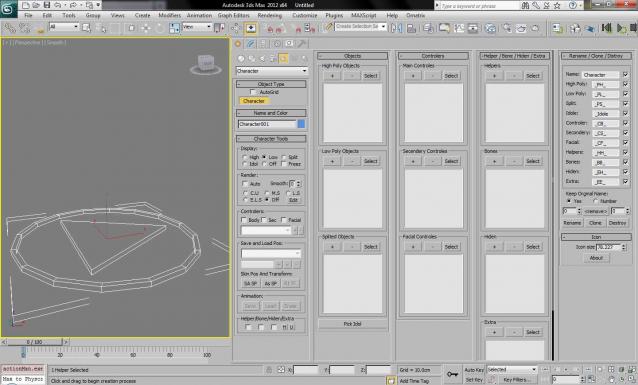Open the 3ds Max application menu button
This screenshot has height=385, width=638.
(8, 8)
